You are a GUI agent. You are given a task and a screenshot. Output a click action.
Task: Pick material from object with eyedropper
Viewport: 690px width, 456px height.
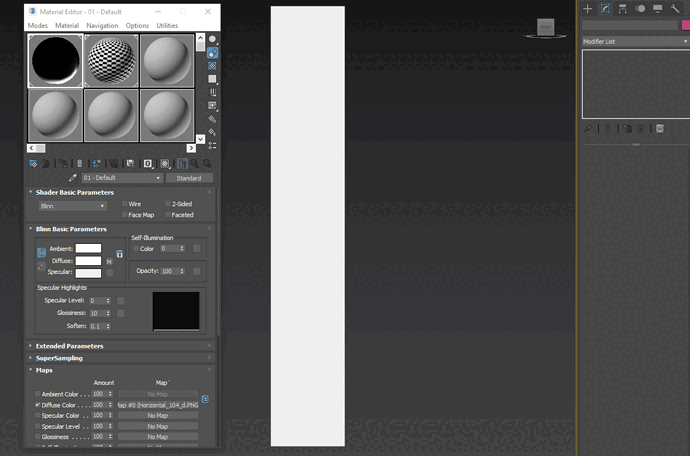point(72,178)
